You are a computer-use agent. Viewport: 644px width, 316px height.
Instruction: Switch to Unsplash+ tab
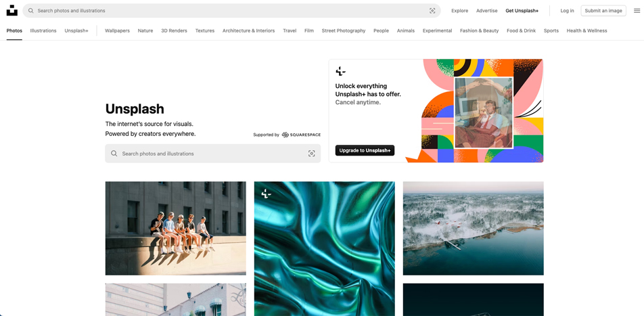(x=76, y=31)
